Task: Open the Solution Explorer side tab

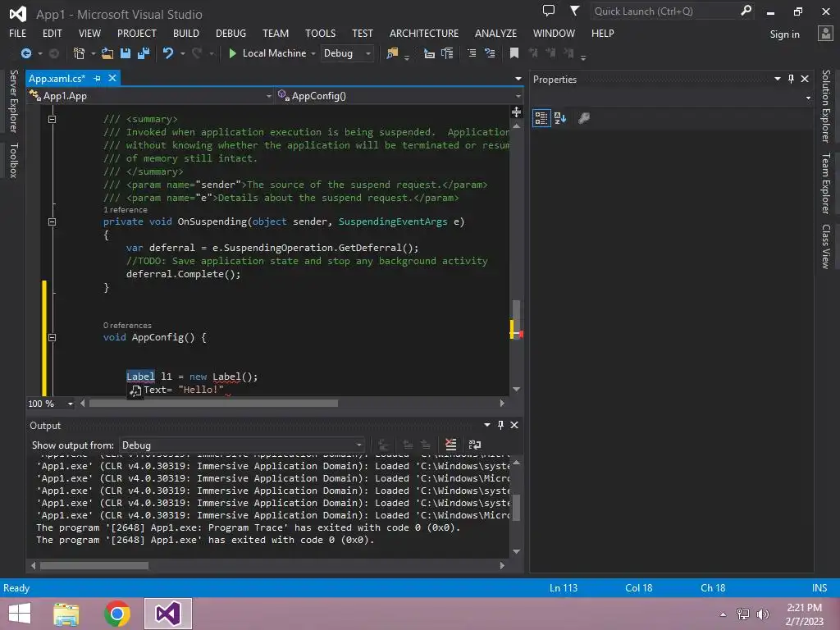Action: (x=826, y=106)
